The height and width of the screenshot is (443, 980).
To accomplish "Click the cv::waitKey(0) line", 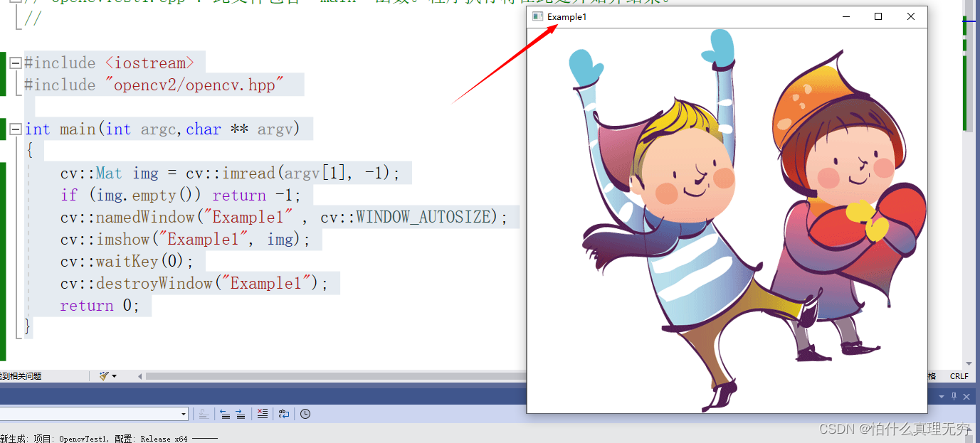I will click(127, 262).
